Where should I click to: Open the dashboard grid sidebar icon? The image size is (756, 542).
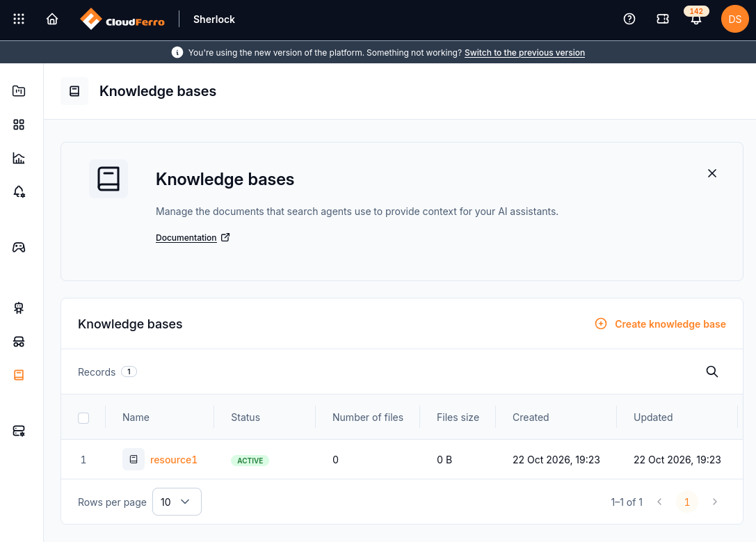pos(19,125)
